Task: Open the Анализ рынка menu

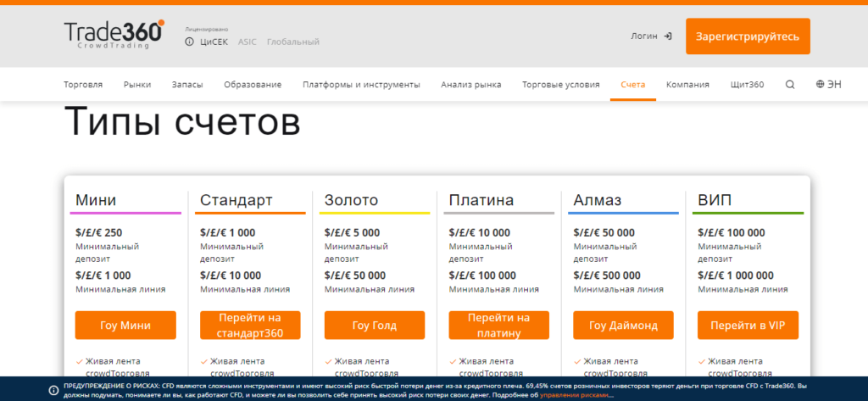Action: pos(471,85)
